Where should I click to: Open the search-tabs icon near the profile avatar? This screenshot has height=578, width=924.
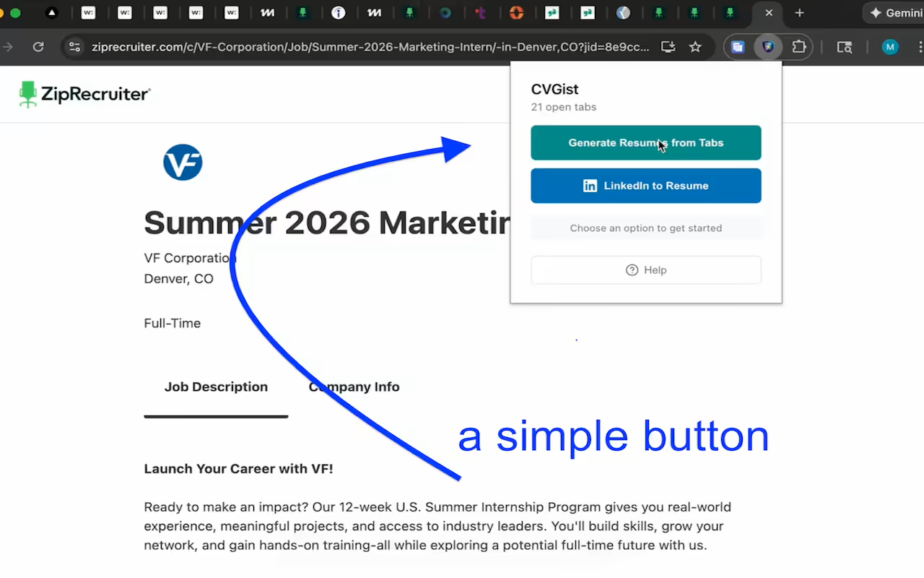point(844,46)
